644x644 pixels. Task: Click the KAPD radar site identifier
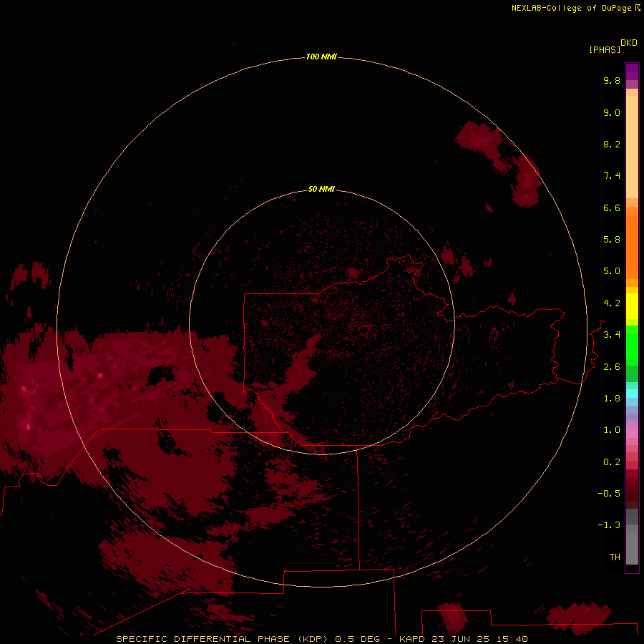click(414, 639)
